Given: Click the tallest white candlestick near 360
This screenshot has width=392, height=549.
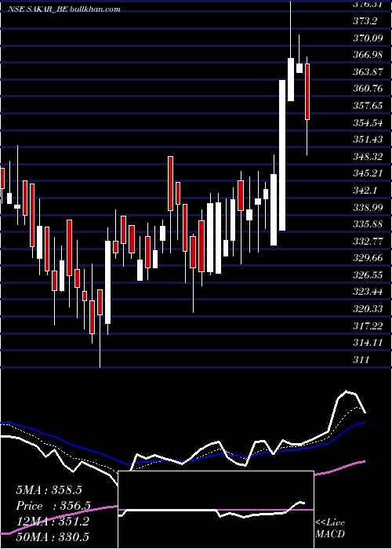Looking at the screenshot, I should pyautogui.click(x=282, y=155).
